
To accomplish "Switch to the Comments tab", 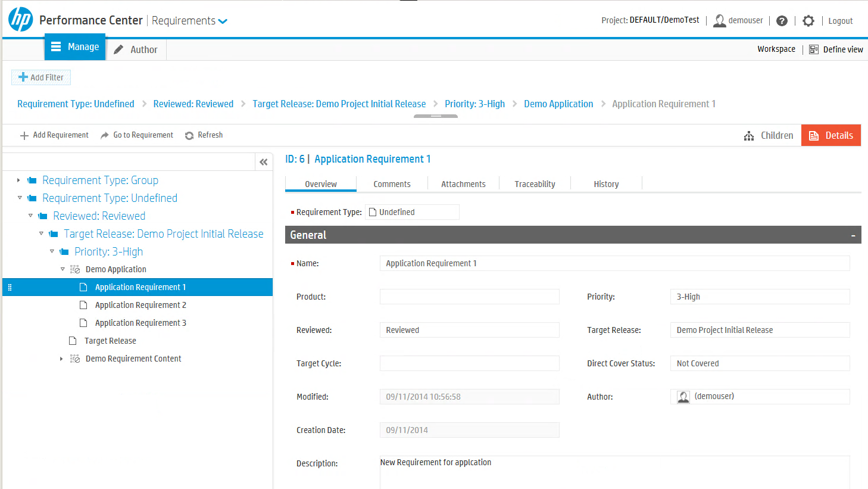I will pyautogui.click(x=392, y=184).
